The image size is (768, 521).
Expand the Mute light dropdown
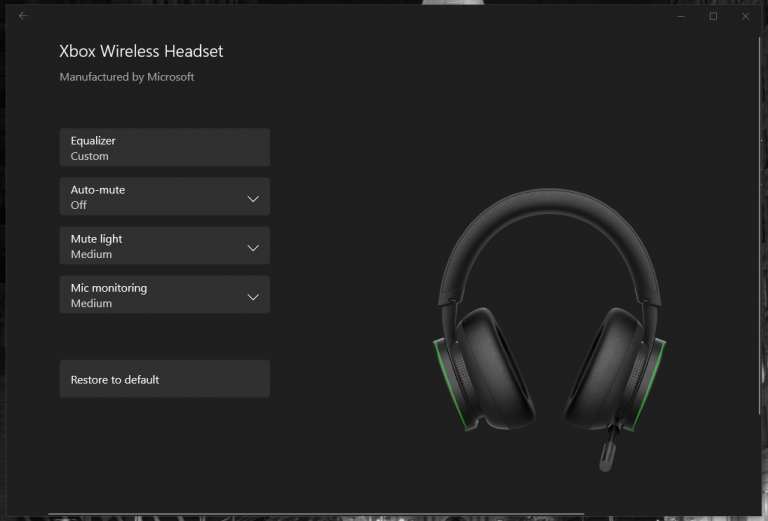point(165,245)
